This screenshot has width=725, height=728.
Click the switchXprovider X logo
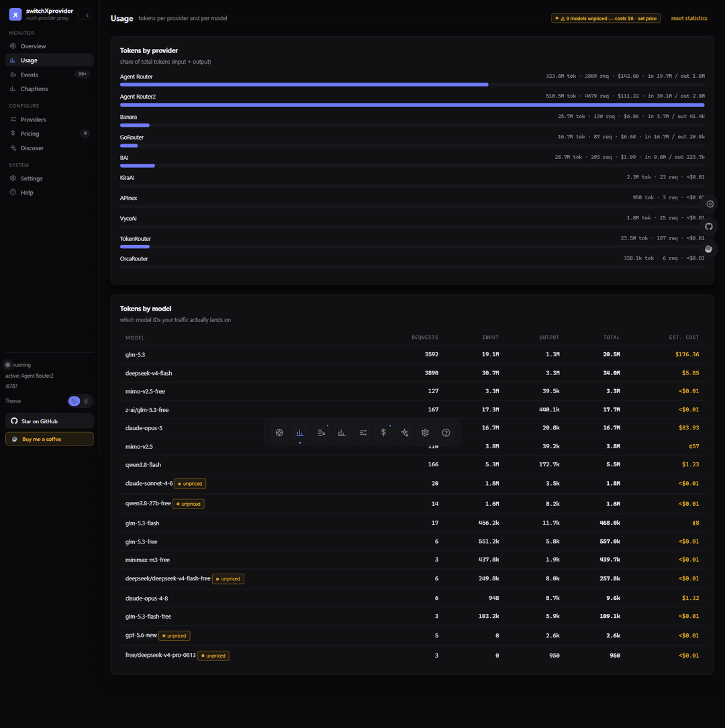tap(15, 14)
